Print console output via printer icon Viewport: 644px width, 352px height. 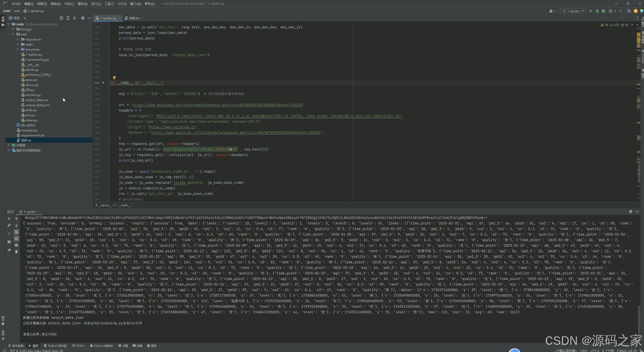tap(16, 245)
